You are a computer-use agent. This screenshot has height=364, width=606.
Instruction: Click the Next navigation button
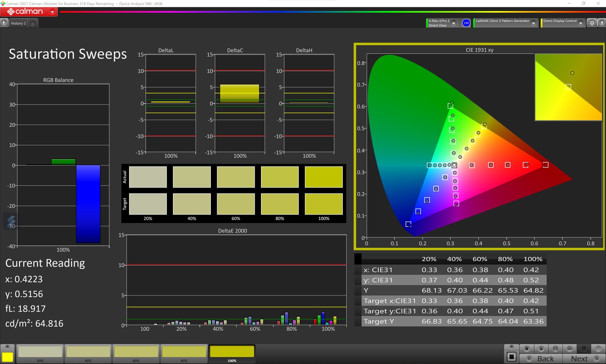[x=584, y=359]
